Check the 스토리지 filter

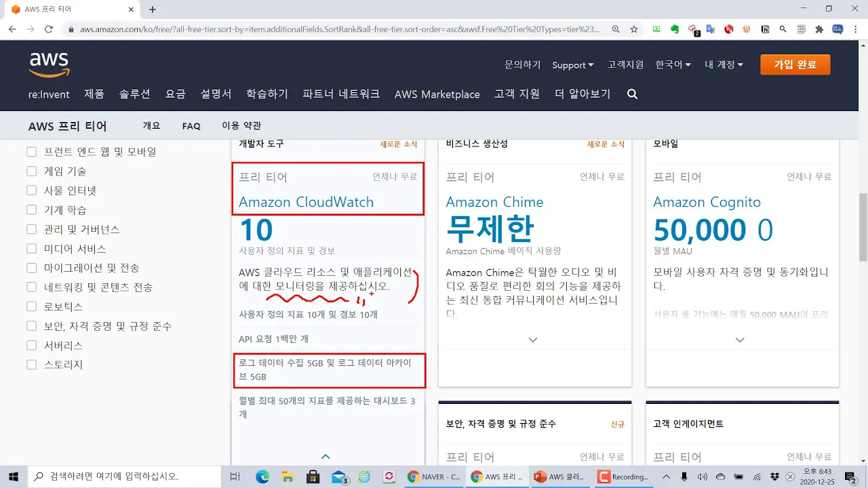click(31, 365)
